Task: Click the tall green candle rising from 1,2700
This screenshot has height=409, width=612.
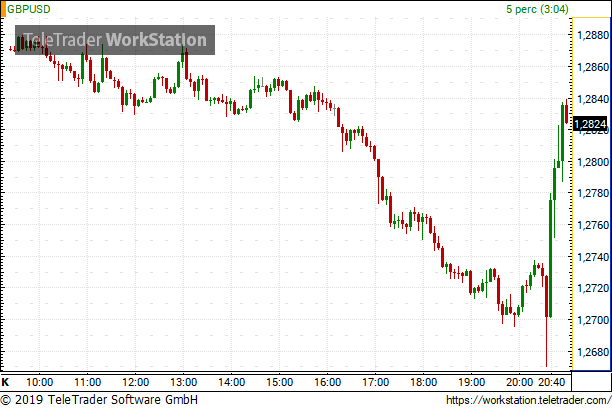Action: [550, 255]
